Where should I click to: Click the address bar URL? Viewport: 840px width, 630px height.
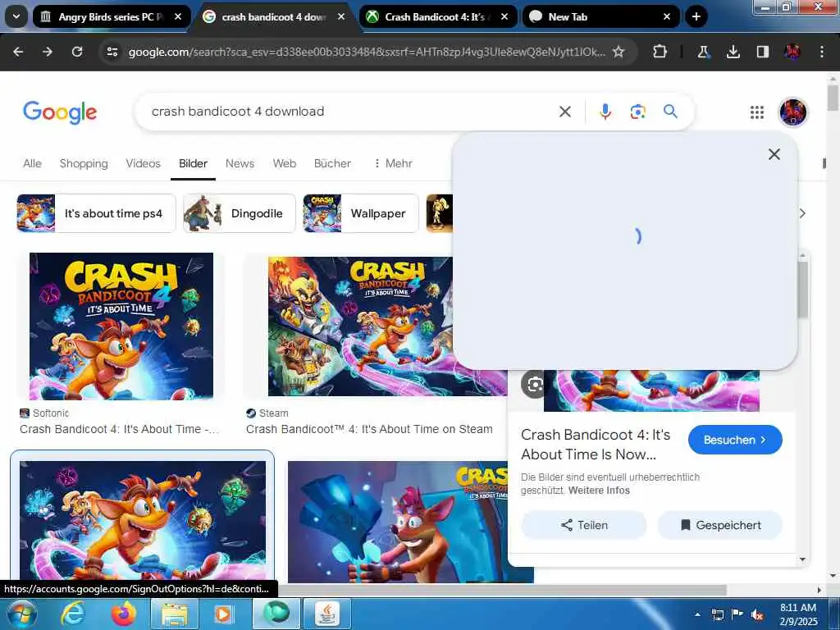click(367, 52)
